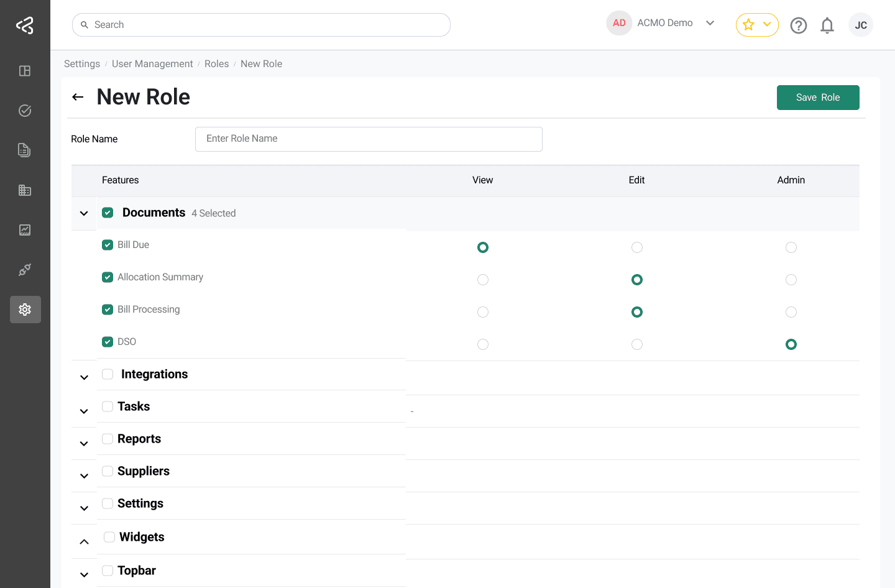This screenshot has height=588, width=895.
Task: Uncheck the Bill Due checkbox
Action: 108,245
